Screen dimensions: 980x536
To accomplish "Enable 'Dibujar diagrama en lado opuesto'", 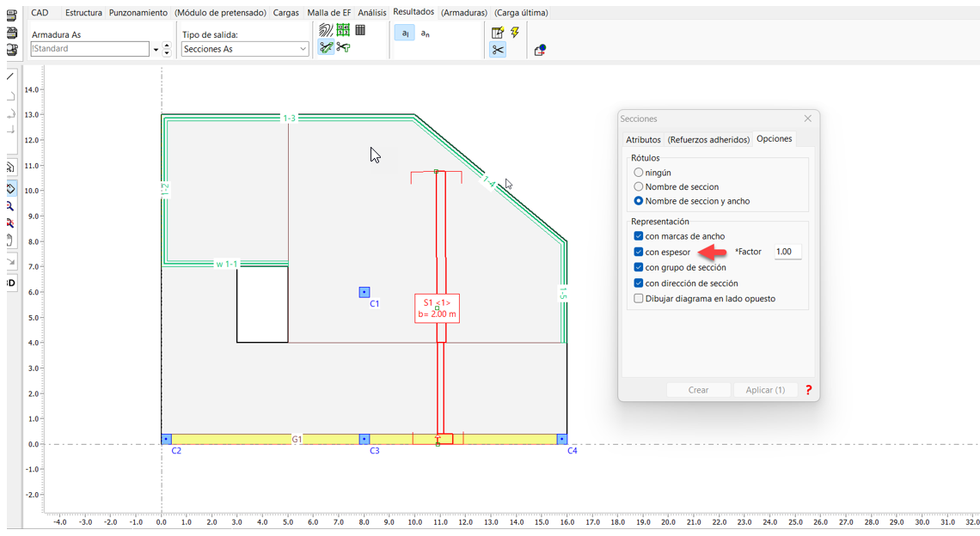I will tap(638, 299).
